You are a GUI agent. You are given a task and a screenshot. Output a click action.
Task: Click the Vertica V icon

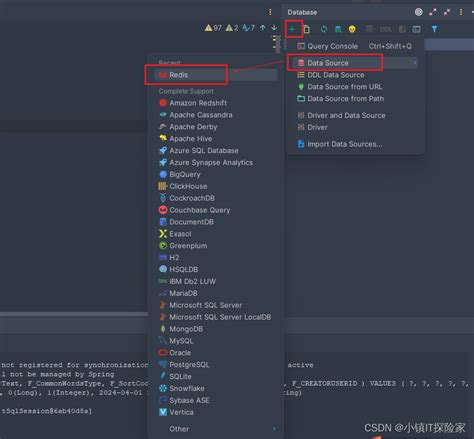point(163,412)
